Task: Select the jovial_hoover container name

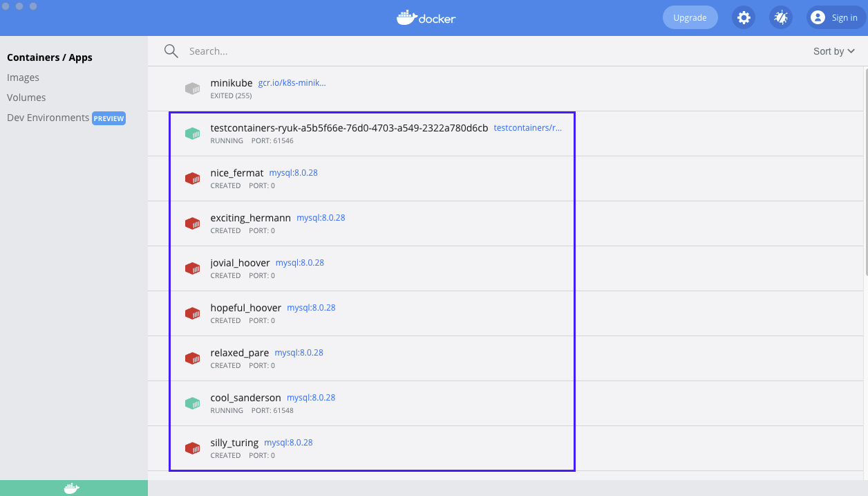Action: coord(240,263)
